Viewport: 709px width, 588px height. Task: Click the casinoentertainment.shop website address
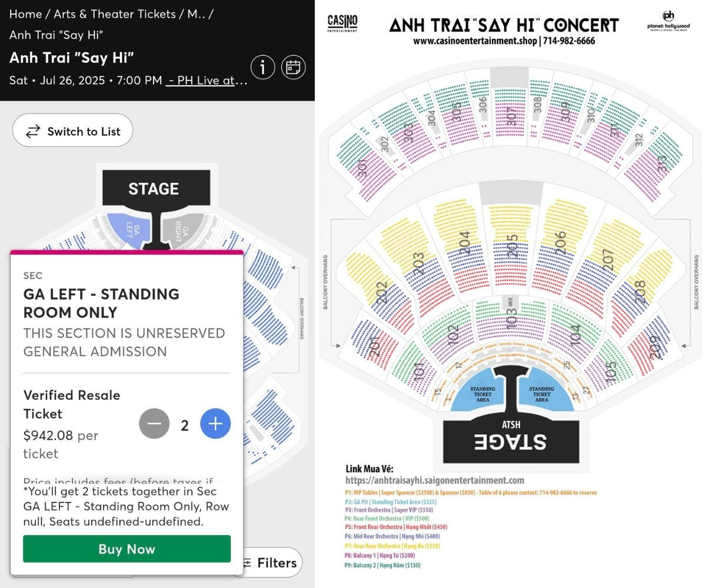pos(474,41)
